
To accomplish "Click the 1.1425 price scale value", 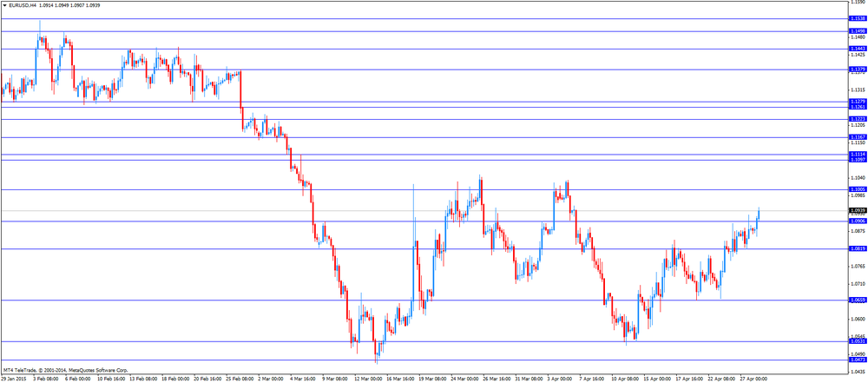I will point(858,55).
